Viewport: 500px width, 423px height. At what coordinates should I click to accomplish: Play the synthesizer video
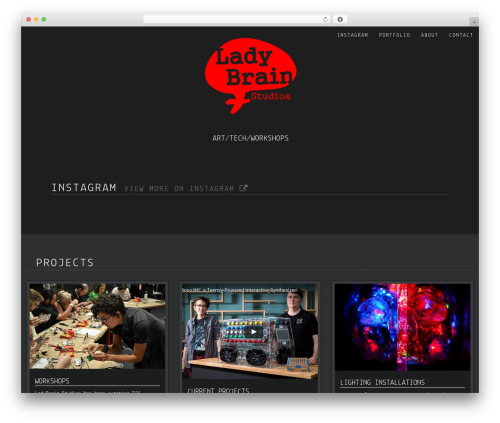254,332
